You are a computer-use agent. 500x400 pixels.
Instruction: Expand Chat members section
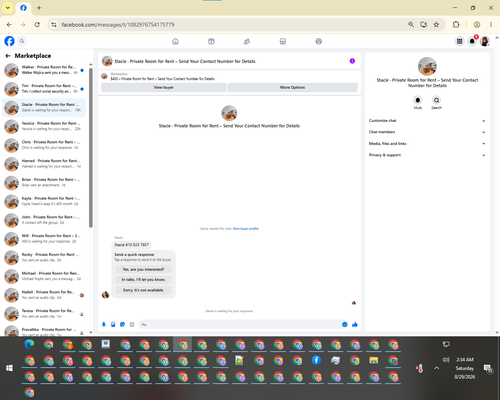(427, 132)
